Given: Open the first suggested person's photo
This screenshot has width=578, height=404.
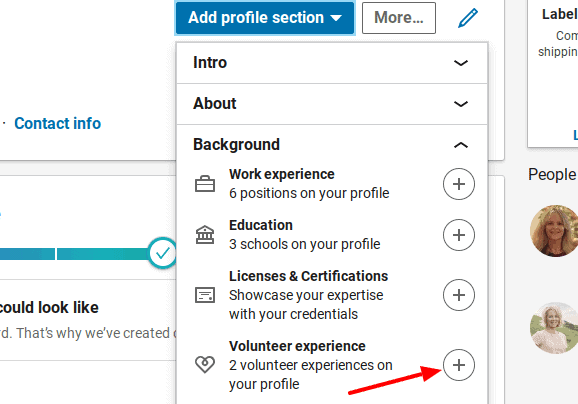Looking at the screenshot, I should pos(554,231).
